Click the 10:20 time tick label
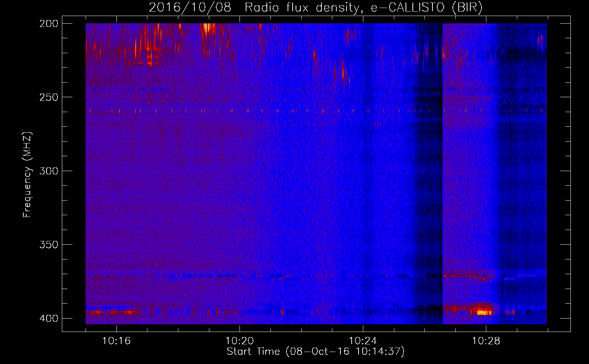The image size is (589, 364). tap(240, 341)
